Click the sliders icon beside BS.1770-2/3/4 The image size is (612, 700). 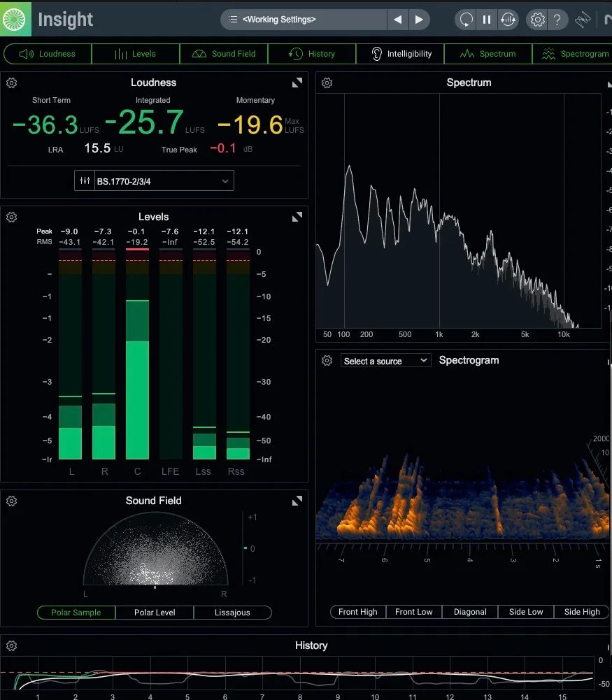pyautogui.click(x=85, y=181)
